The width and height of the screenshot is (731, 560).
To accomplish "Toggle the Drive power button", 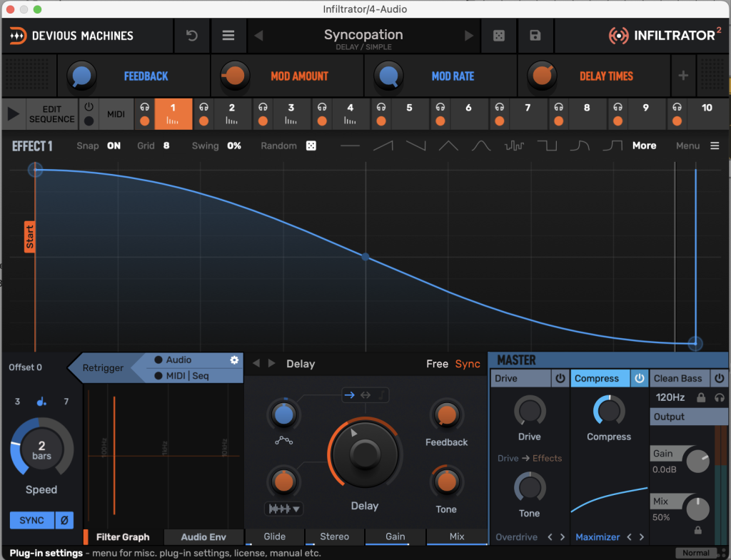I will [x=560, y=379].
